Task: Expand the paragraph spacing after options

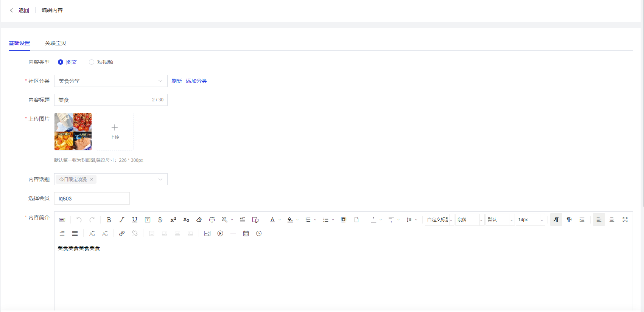Action: click(x=398, y=220)
